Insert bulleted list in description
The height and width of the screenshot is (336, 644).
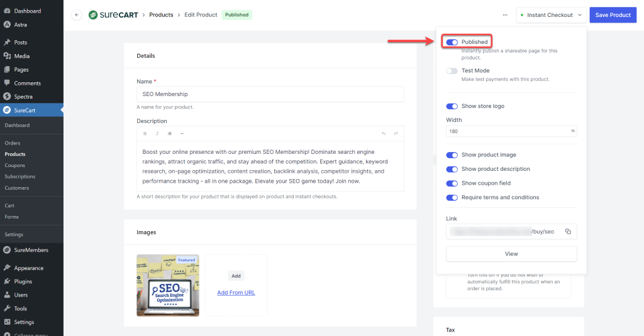170,133
